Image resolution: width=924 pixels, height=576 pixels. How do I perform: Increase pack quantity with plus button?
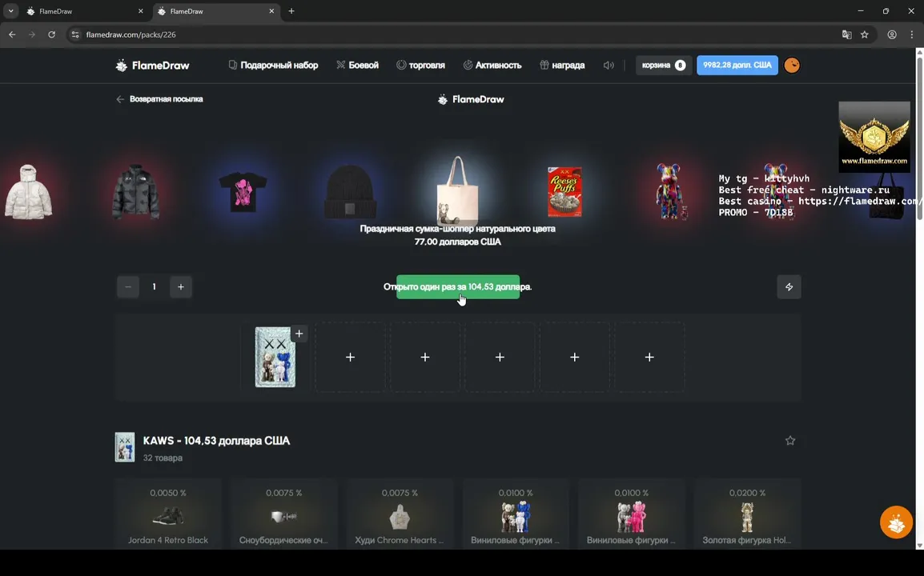[x=181, y=287]
